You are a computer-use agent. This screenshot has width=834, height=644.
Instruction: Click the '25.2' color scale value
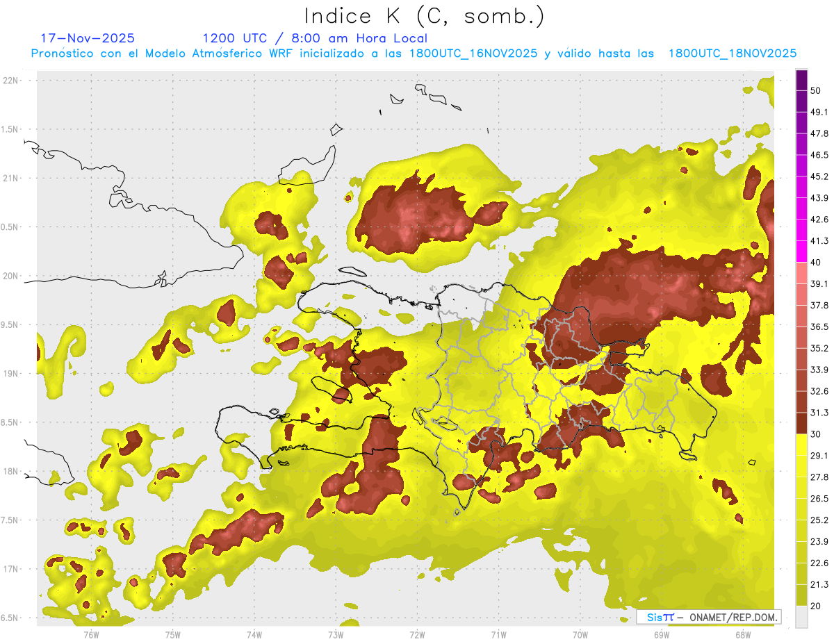[819, 520]
